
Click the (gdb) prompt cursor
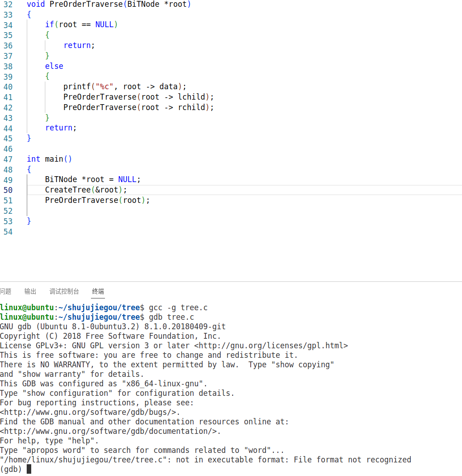[29, 469]
